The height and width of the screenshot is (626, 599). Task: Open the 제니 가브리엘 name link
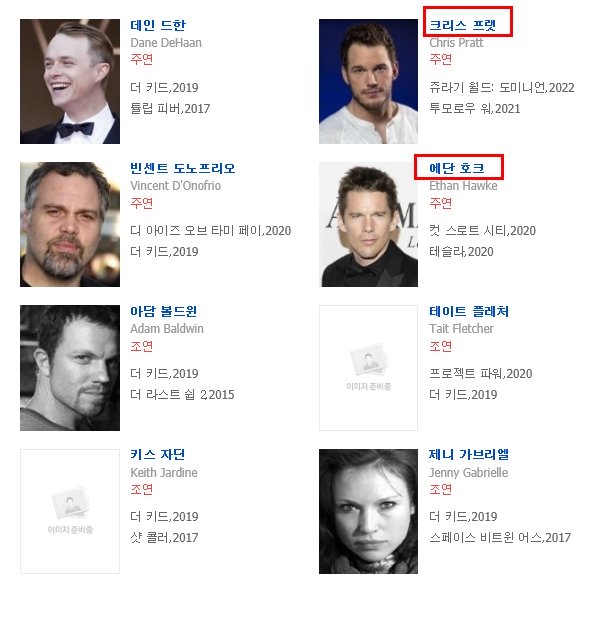point(469,454)
